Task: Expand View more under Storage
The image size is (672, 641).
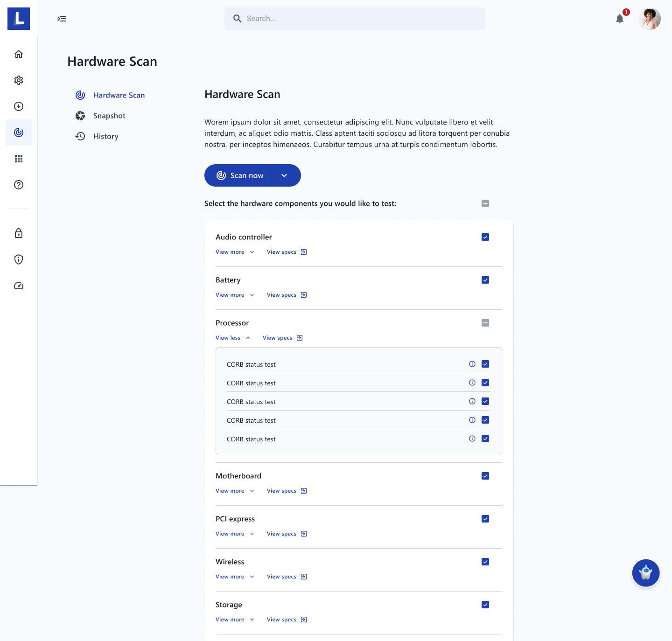Action: [235, 620]
